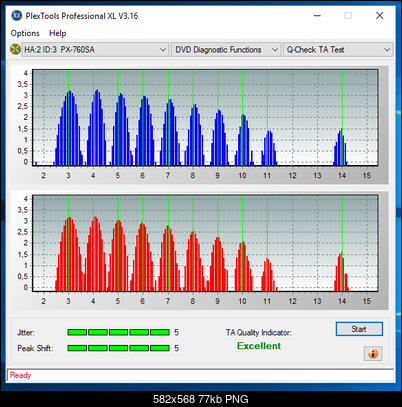402x407 pixels.
Task: Open the DVD Diagnostic Functions dropdown
Action: point(226,50)
